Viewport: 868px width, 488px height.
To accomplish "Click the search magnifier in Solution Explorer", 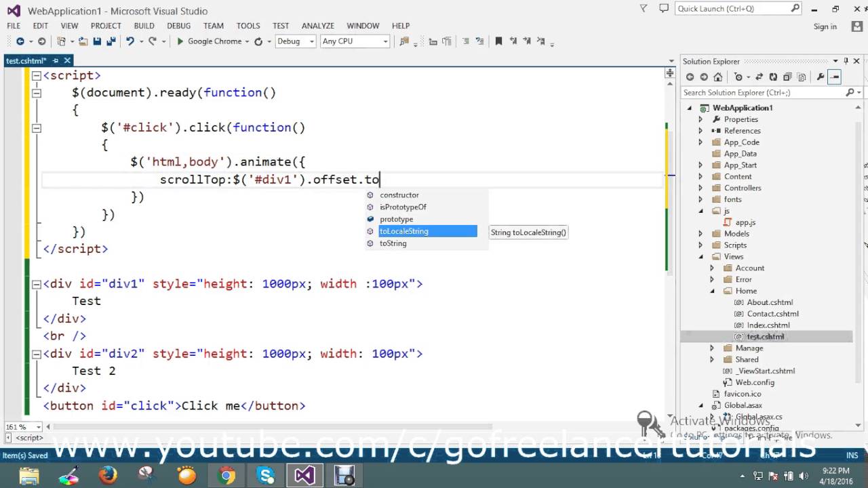I will click(850, 92).
